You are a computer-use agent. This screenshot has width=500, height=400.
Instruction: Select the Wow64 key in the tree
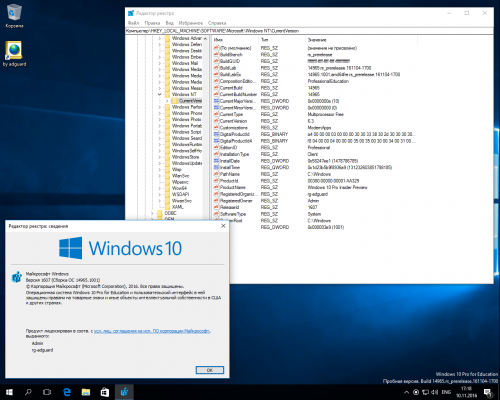179,188
